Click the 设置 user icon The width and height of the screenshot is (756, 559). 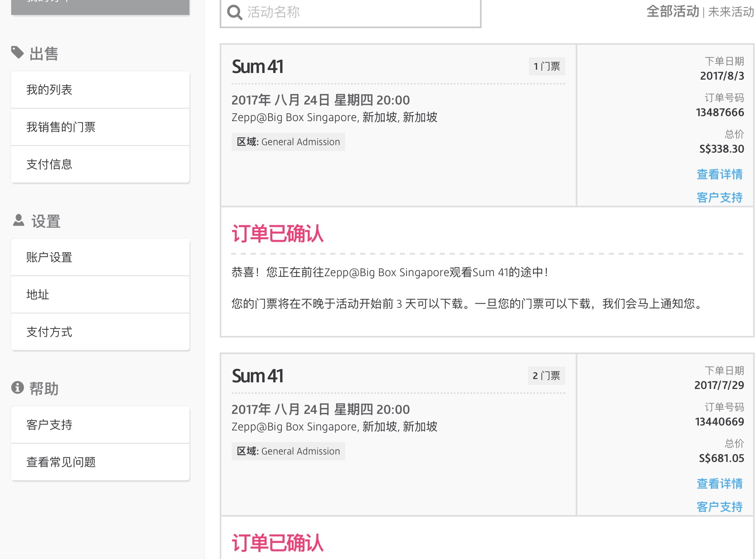(x=19, y=220)
